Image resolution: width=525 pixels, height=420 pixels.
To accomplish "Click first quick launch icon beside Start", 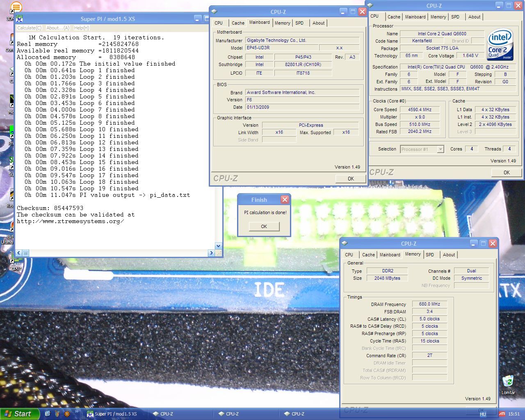I will 48,414.
